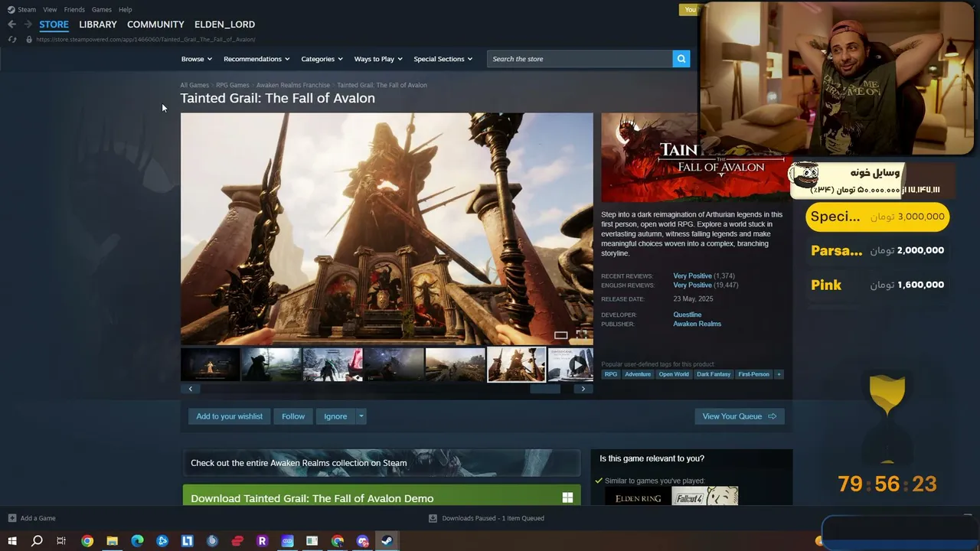This screenshot has width=980, height=551.
Task: Expand the Recommendations dropdown
Action: pyautogui.click(x=256, y=59)
